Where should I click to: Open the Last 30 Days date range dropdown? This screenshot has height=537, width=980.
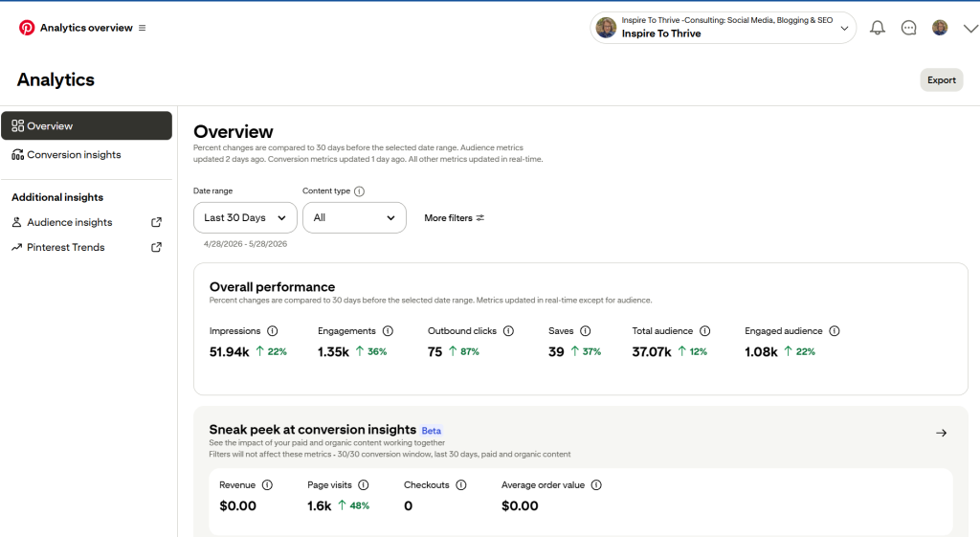click(x=245, y=217)
